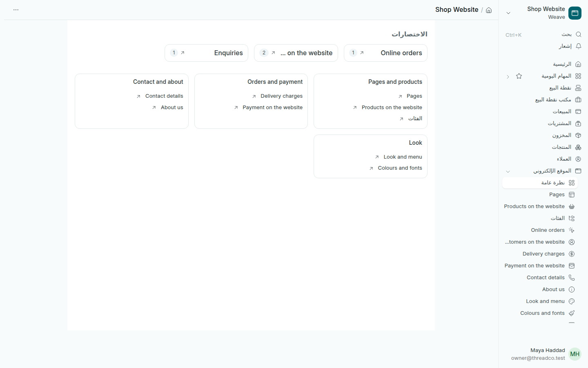
Task: Click the Enquiries shortcut card
Action: [206, 53]
